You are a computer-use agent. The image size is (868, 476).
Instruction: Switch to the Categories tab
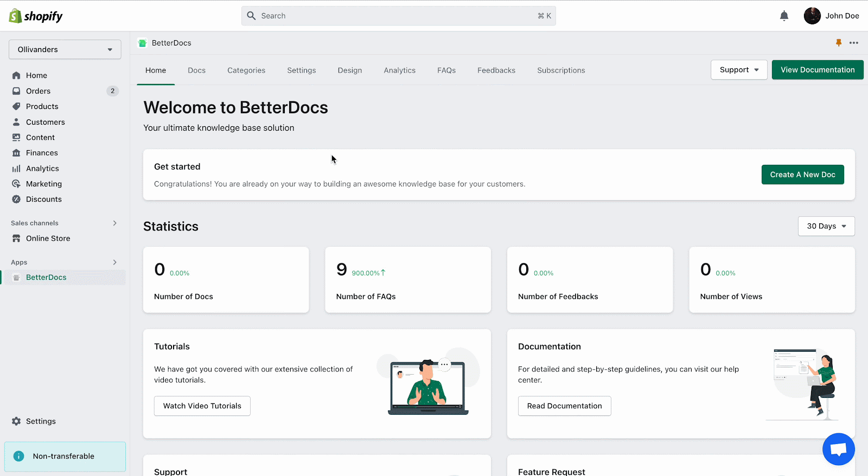tap(246, 70)
